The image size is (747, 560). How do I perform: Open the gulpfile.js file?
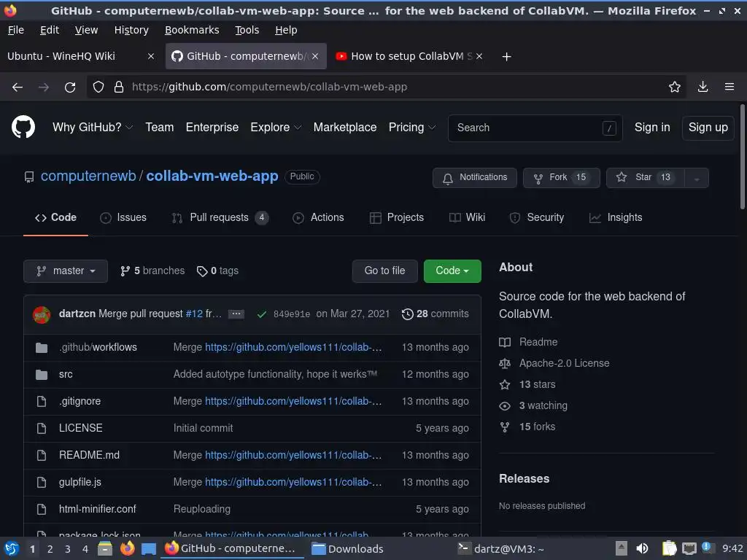tap(80, 482)
